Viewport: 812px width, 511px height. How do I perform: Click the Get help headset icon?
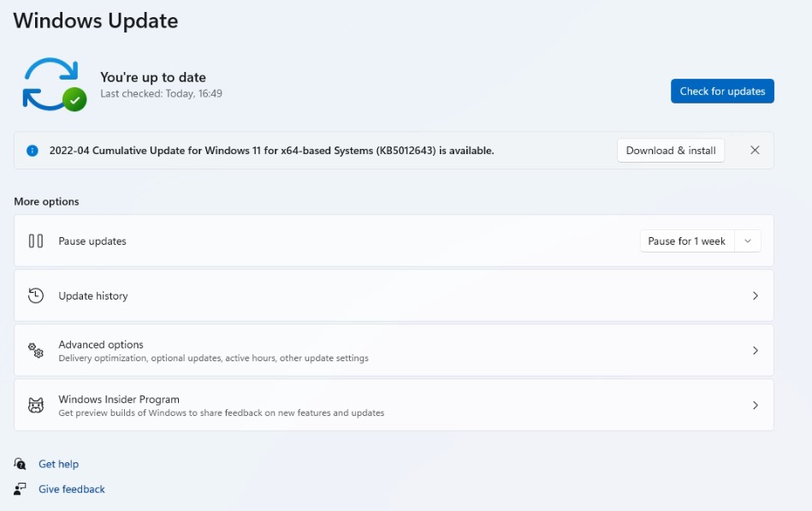tap(19, 463)
